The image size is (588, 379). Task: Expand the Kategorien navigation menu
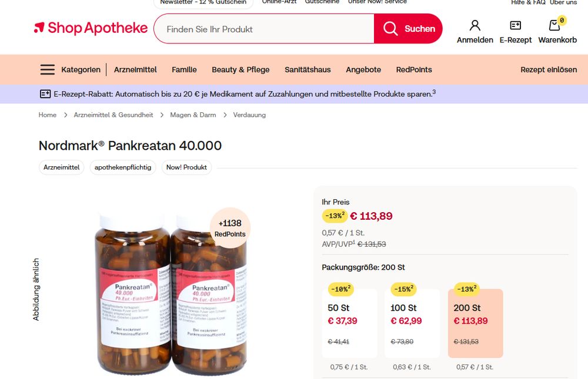[81, 69]
